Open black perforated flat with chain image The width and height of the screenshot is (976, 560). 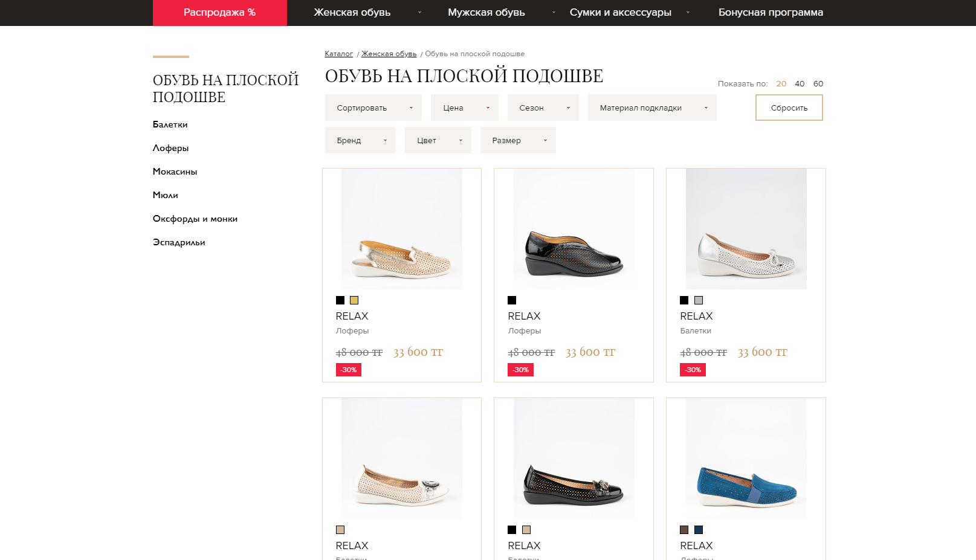point(574,459)
